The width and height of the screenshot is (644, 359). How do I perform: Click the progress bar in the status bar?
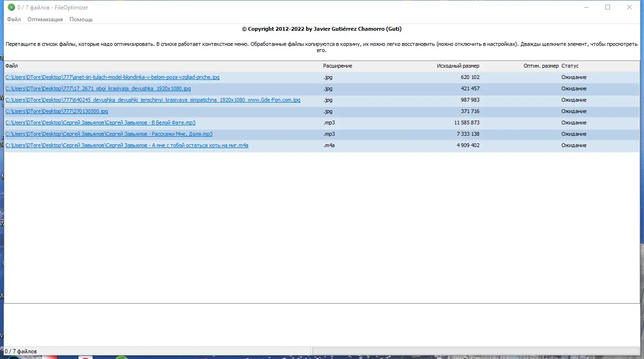476,351
